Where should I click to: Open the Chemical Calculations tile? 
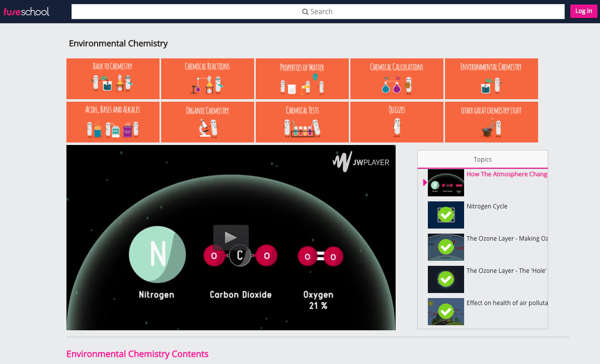tap(397, 79)
